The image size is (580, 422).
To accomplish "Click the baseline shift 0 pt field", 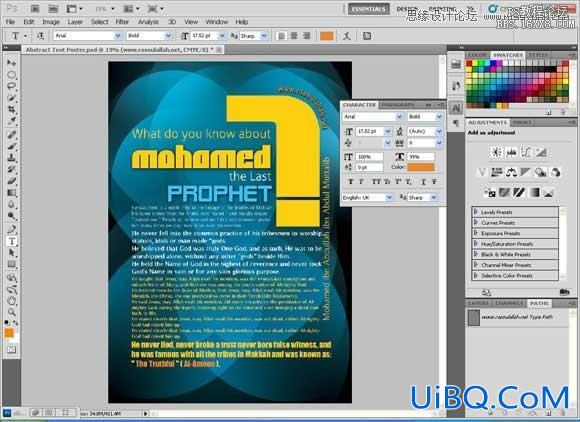I will pyautogui.click(x=369, y=167).
